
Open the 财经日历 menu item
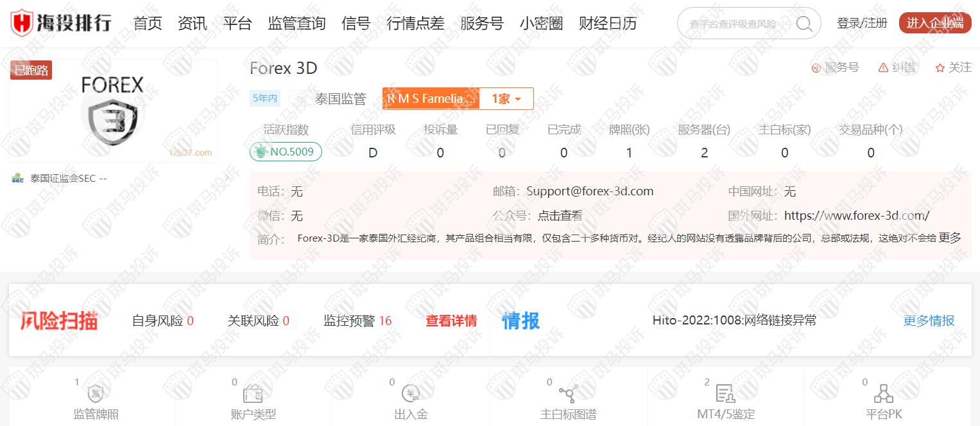coord(607,24)
